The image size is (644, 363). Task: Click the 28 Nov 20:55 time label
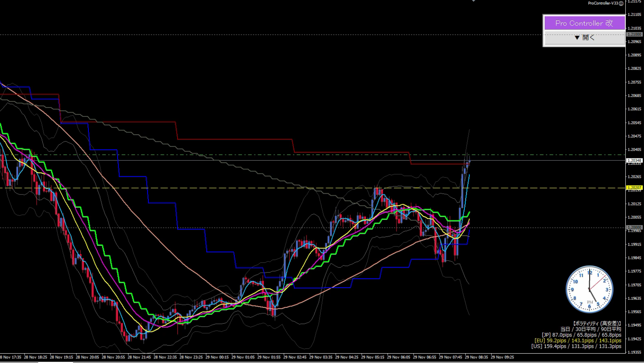113,357
